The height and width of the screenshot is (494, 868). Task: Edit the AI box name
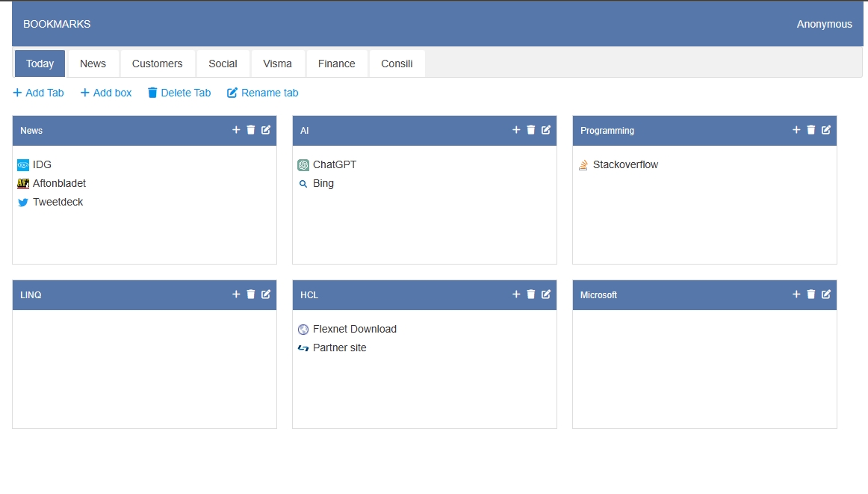pos(546,129)
